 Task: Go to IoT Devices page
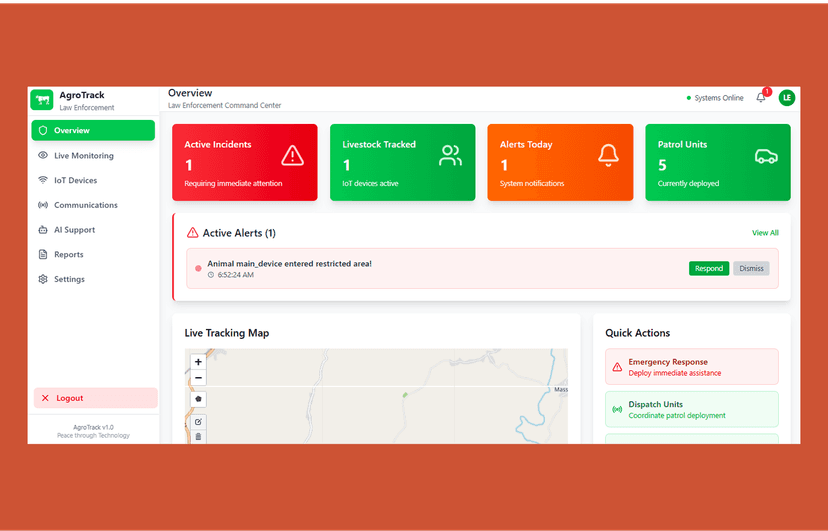point(75,180)
